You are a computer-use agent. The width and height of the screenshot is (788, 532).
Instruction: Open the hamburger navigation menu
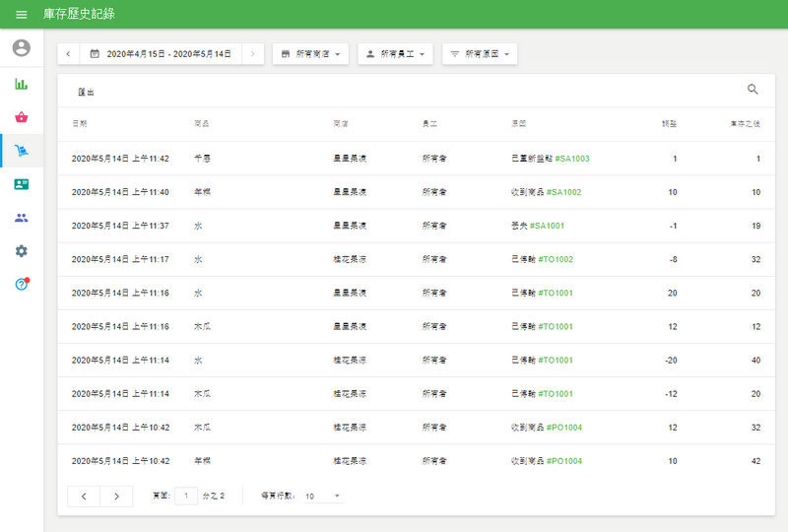pos(22,15)
